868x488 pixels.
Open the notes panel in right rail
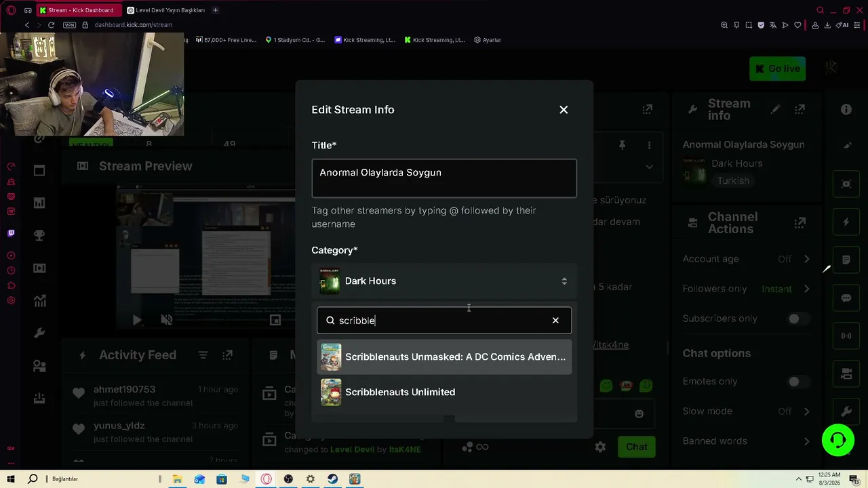click(846, 260)
